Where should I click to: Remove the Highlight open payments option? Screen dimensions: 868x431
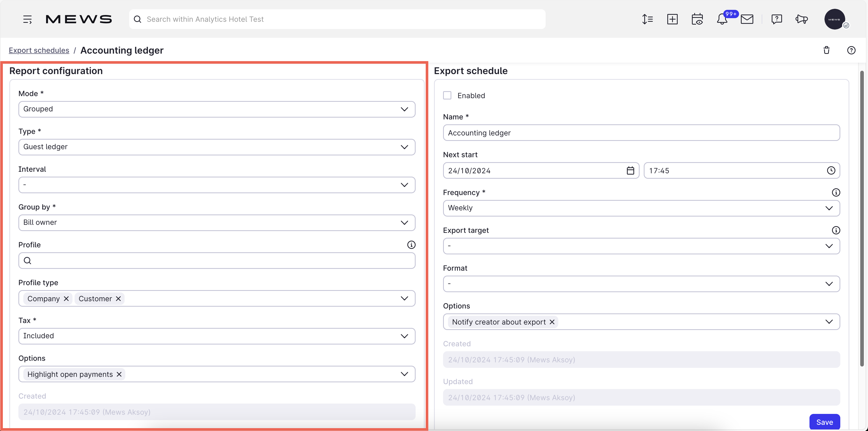click(119, 374)
